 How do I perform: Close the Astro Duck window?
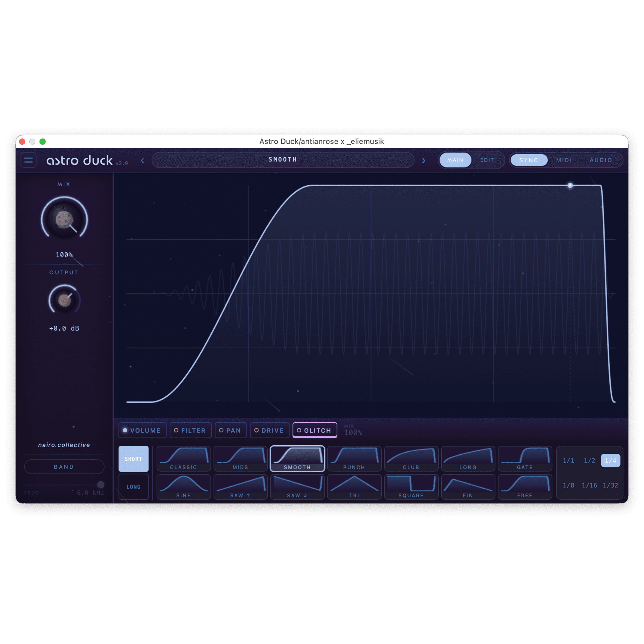click(x=22, y=142)
